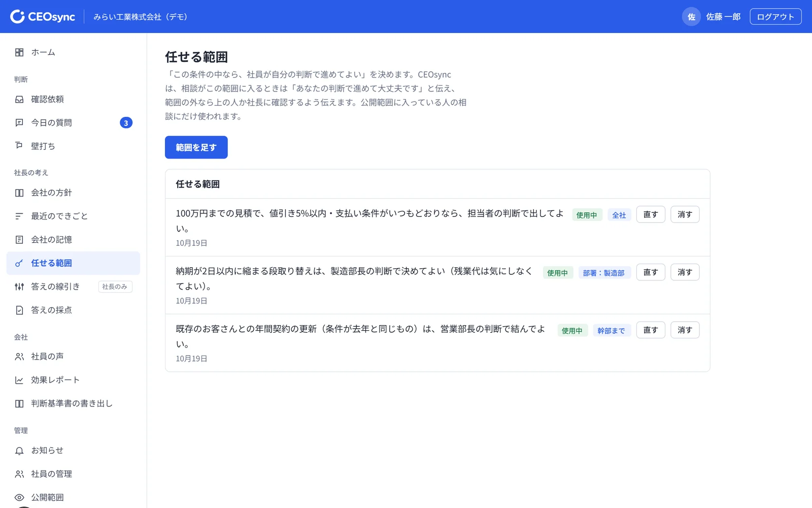Screen dimensions: 812x508
Task: Click 直す on the 納期 rescheduling rule
Action: click(x=651, y=272)
